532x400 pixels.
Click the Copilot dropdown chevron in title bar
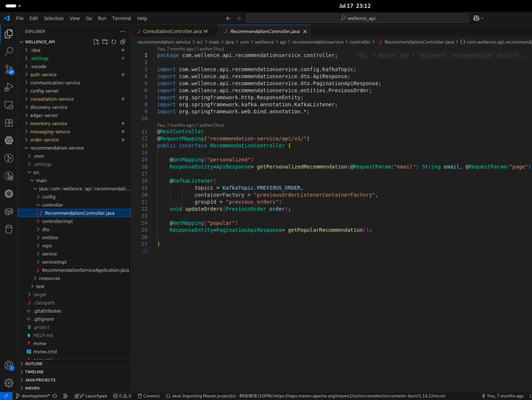pos(482,18)
